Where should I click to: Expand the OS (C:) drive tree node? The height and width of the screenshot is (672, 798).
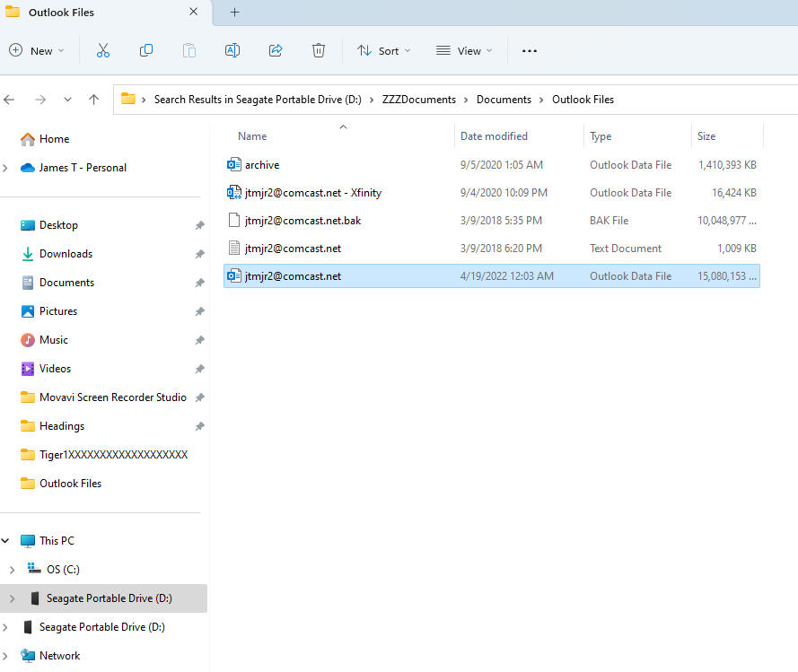tap(12, 570)
